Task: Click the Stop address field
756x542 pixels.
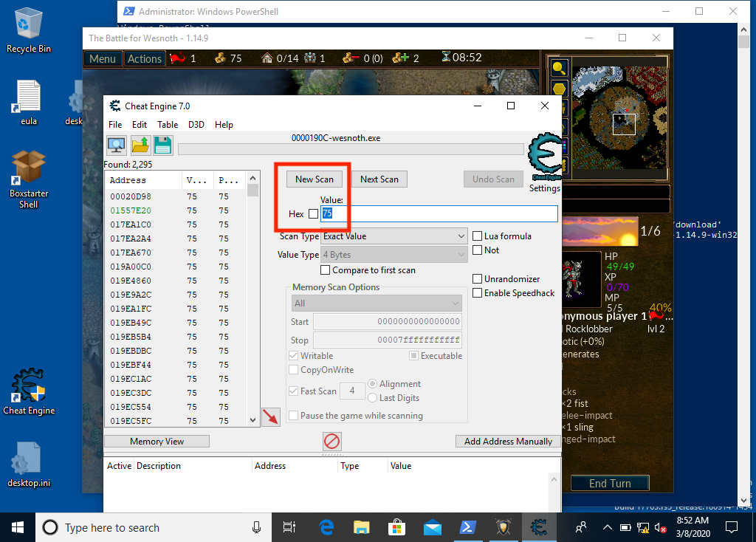Action: coord(388,340)
